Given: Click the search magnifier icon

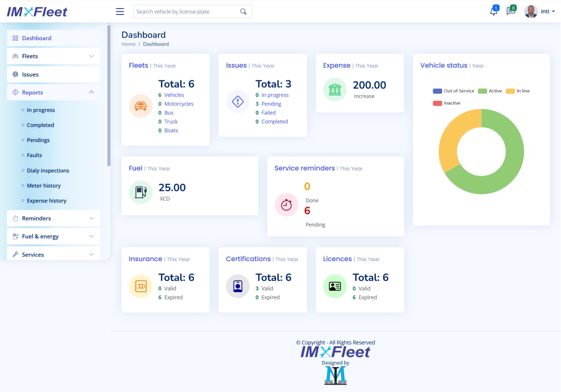Looking at the screenshot, I should (x=243, y=11).
